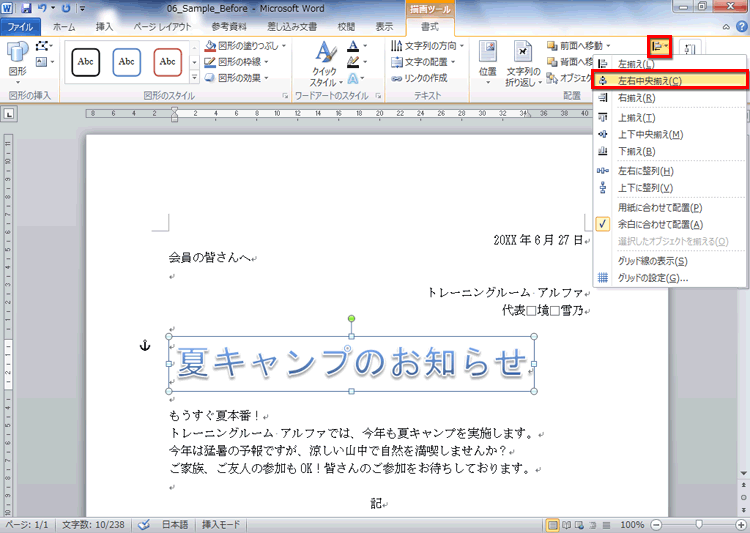Click the align objects icon button
Image resolution: width=750 pixels, height=533 pixels.
(660, 47)
